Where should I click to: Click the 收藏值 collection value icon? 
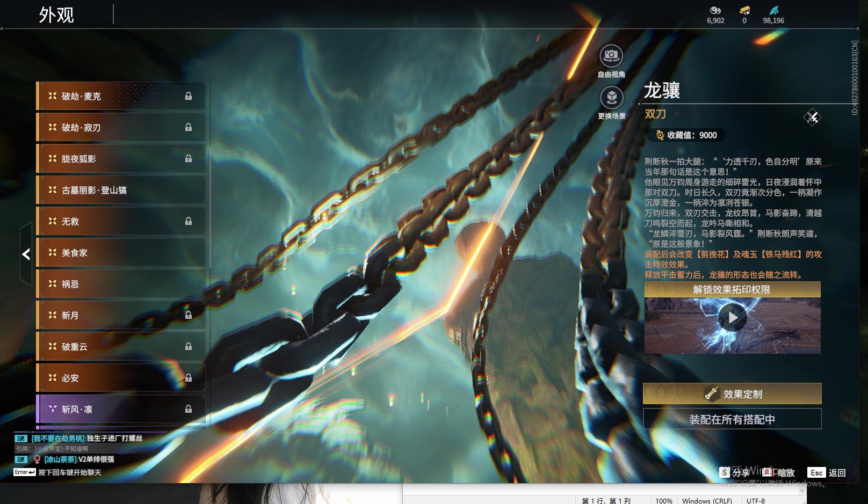[660, 135]
